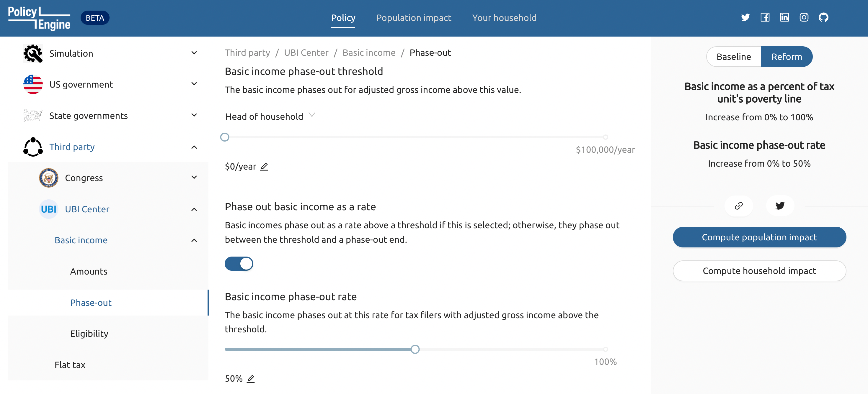Collapse the Basic income section chevron
The width and height of the screenshot is (868, 394).
194,240
